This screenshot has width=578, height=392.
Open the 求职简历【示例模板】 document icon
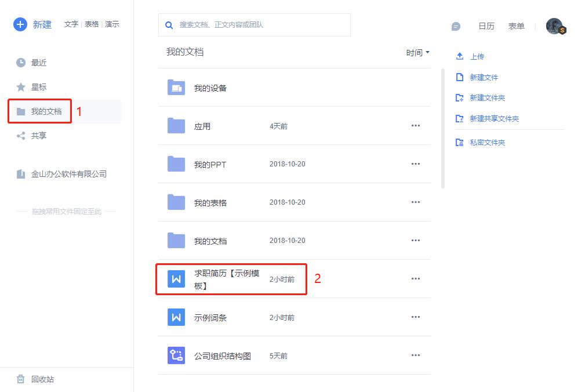[x=176, y=279]
